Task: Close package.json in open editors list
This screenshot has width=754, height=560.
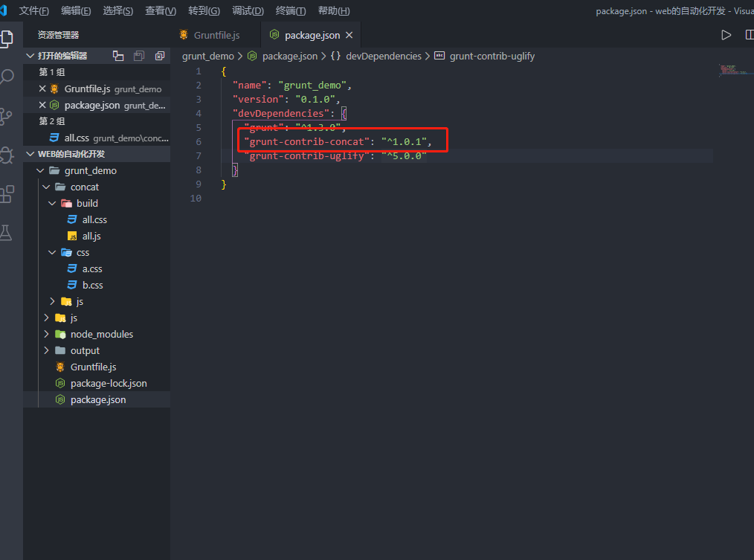Action: pos(42,105)
